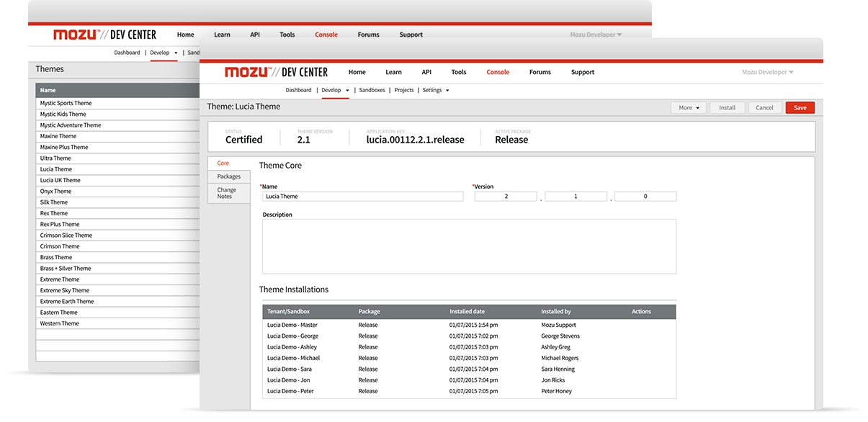Screen dimensions: 868x422
Task: Select Console in the front window navigation
Action: click(x=498, y=72)
